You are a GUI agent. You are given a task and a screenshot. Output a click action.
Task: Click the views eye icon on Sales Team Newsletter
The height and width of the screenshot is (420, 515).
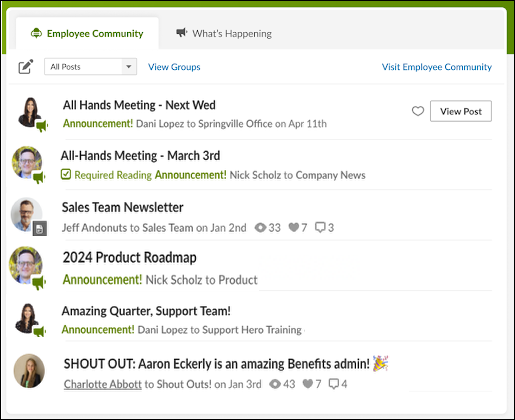tap(260, 228)
